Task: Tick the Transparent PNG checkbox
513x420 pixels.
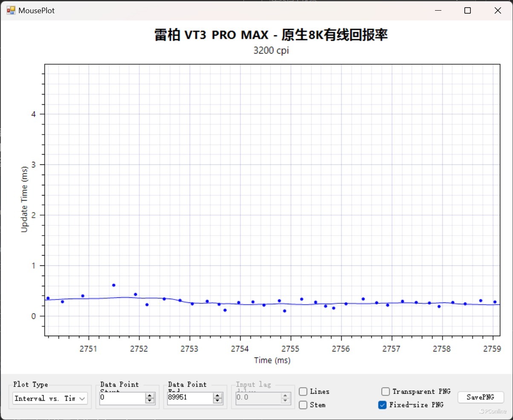Action: tap(385, 391)
